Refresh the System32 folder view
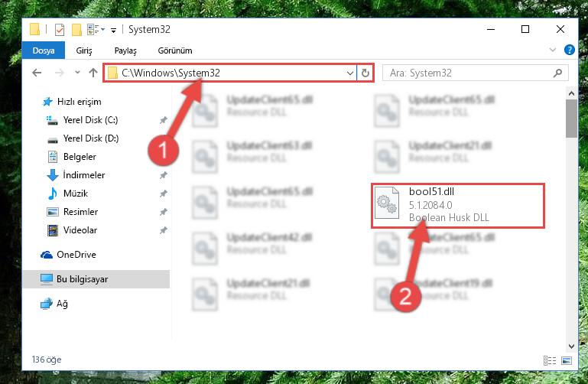The height and width of the screenshot is (384, 588). [365, 73]
